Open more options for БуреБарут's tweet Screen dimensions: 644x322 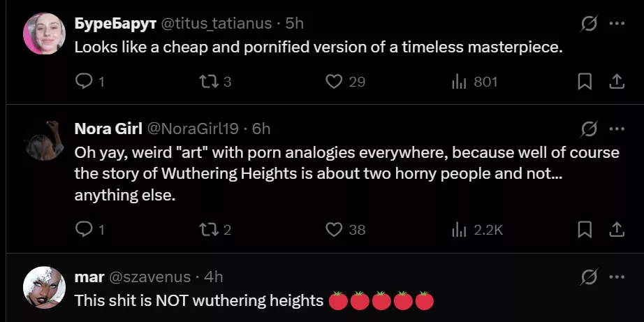tap(616, 24)
